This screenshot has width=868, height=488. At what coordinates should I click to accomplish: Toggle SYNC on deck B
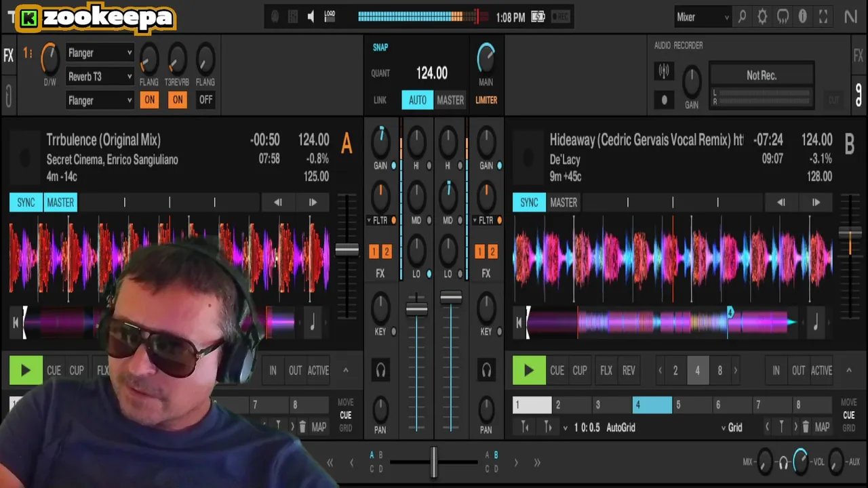pos(529,202)
